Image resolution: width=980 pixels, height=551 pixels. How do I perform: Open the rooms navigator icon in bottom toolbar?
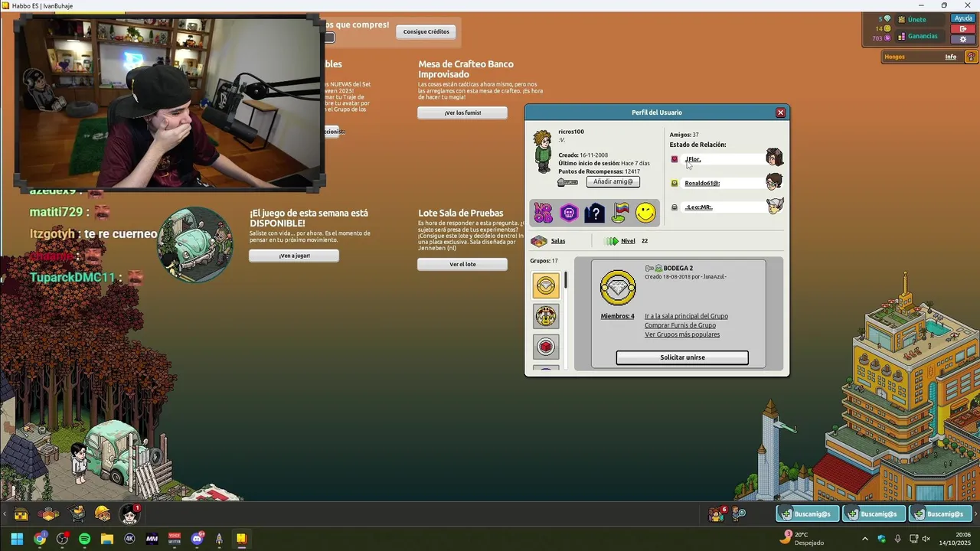(x=48, y=514)
